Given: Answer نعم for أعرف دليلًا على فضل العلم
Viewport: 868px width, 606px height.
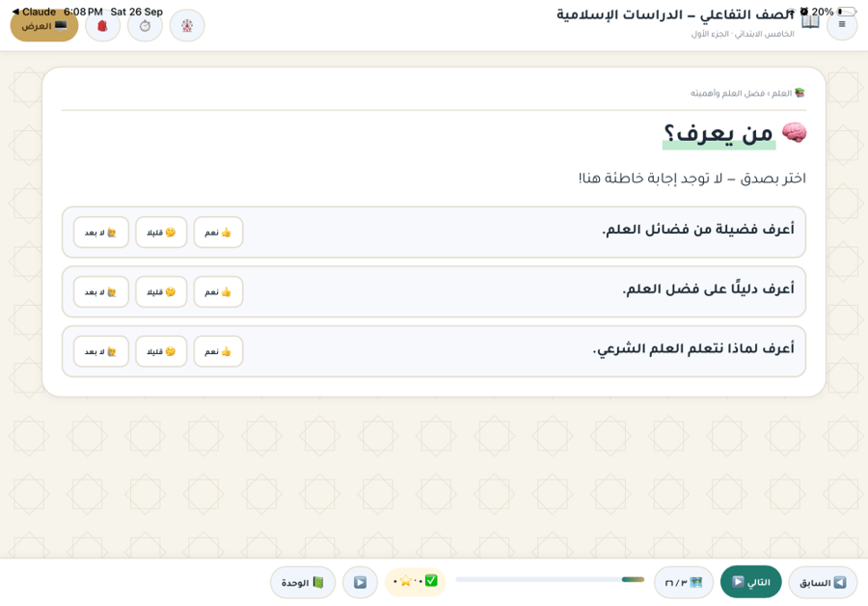Looking at the screenshot, I should [218, 291].
